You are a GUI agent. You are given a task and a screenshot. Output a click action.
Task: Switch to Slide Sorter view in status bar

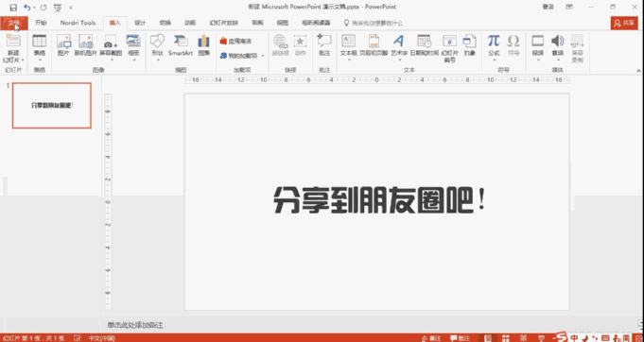pos(507,338)
